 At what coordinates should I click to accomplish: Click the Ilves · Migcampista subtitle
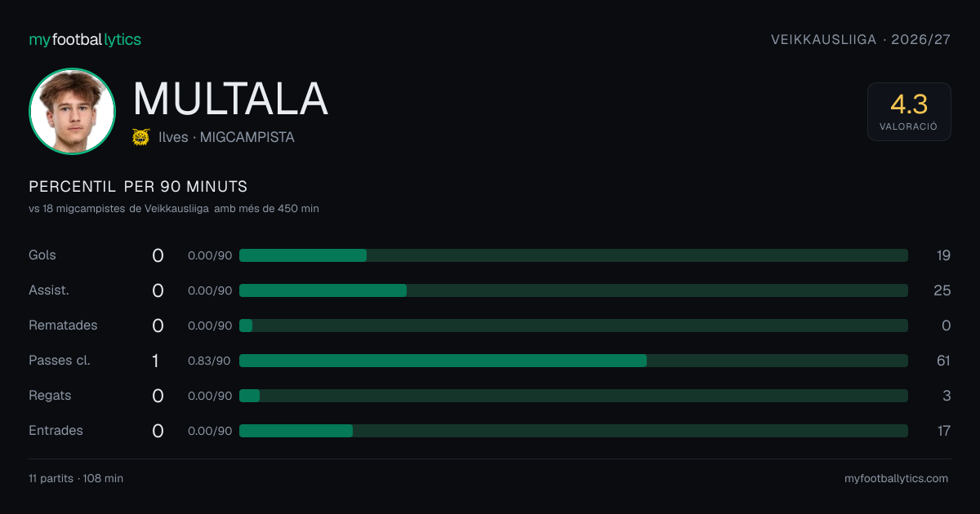[226, 138]
